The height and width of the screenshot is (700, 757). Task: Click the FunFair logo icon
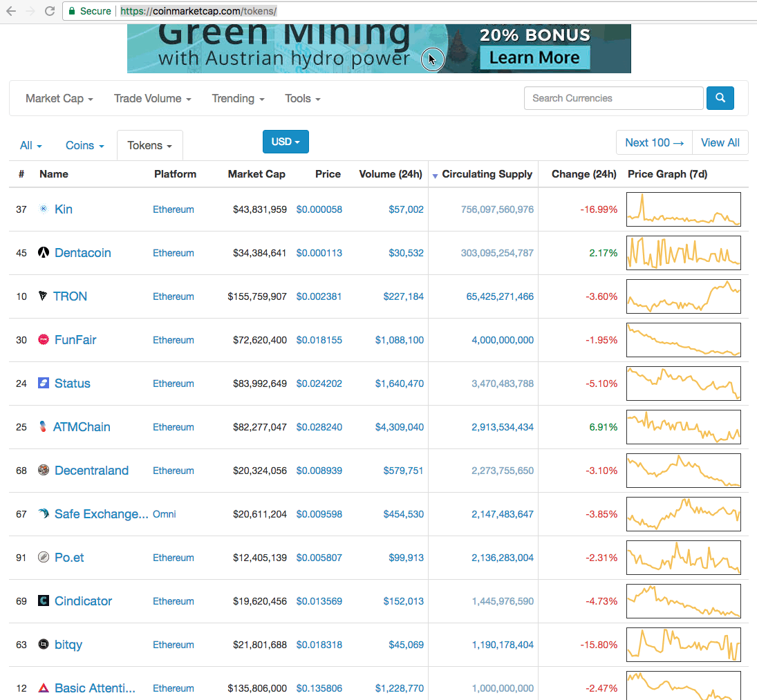point(44,339)
